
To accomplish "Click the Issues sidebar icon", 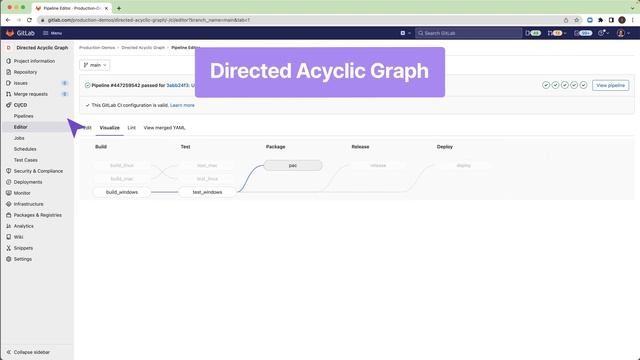I will (x=9, y=83).
